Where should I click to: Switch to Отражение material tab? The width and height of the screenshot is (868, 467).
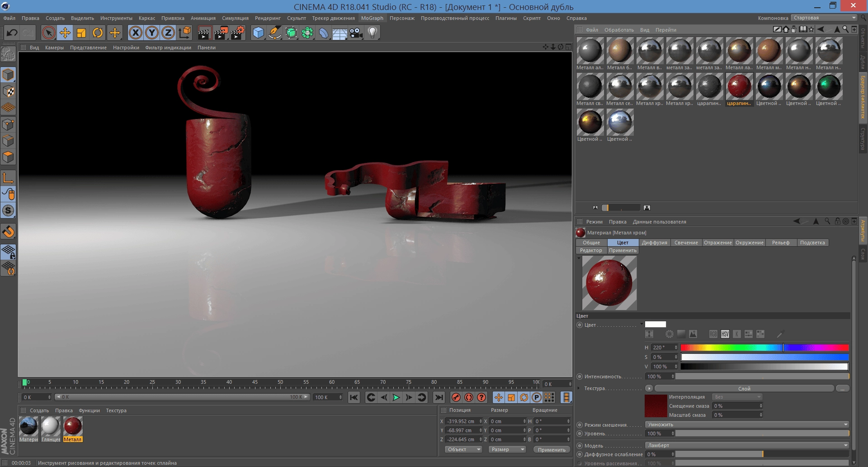pyautogui.click(x=717, y=243)
